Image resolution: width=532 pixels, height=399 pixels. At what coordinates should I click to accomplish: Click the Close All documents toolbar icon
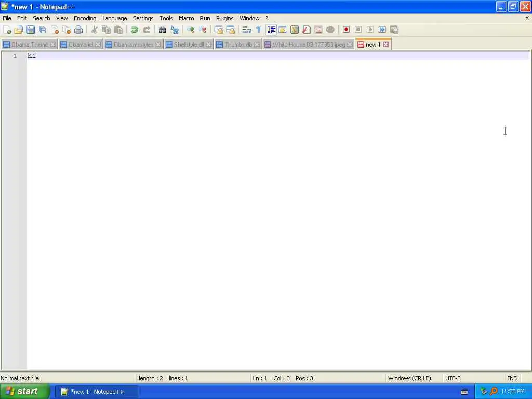click(66, 30)
